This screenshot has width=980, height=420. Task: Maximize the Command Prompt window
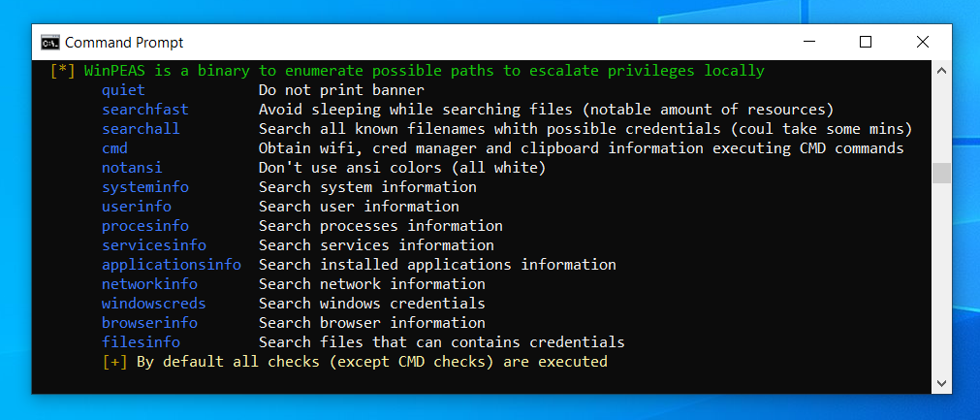pos(866,42)
